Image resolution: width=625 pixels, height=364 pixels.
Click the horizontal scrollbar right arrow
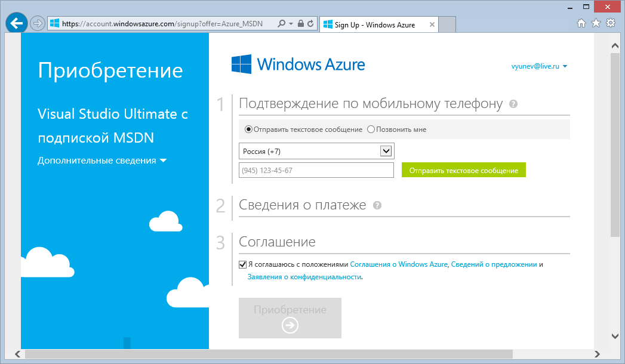pyautogui.click(x=597, y=354)
